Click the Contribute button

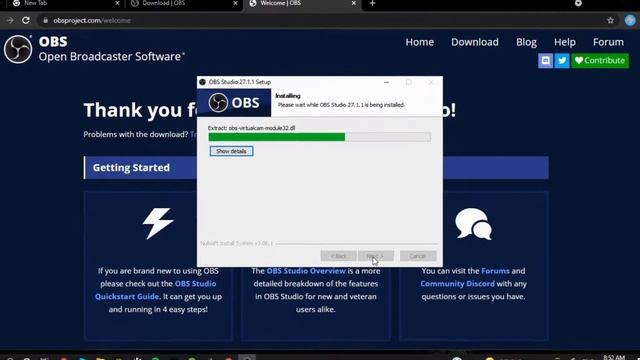pos(600,60)
